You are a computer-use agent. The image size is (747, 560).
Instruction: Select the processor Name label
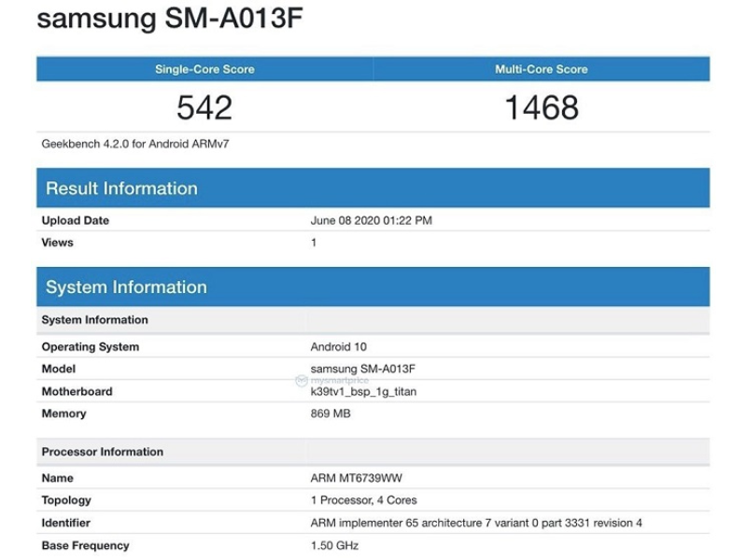click(58, 478)
